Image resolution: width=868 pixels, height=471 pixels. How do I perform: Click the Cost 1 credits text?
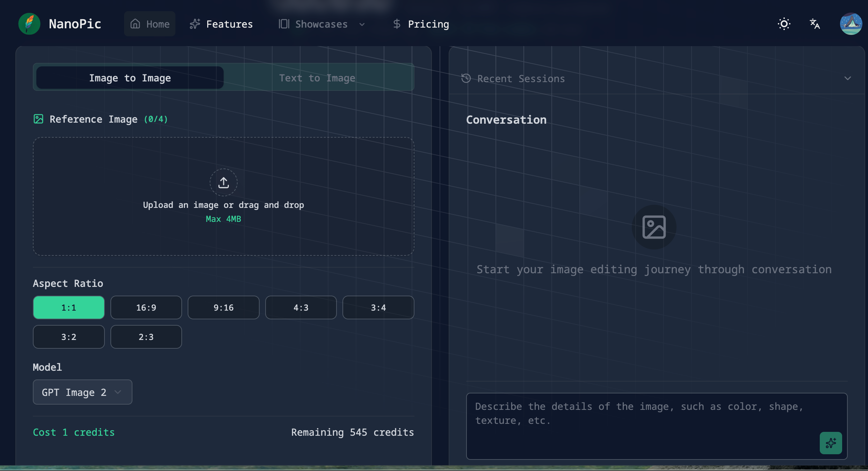74,432
